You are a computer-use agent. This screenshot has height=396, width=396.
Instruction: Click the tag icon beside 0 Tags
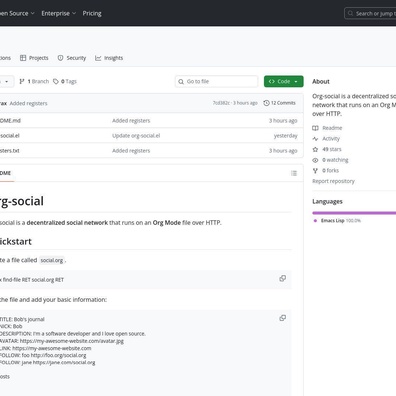56,81
